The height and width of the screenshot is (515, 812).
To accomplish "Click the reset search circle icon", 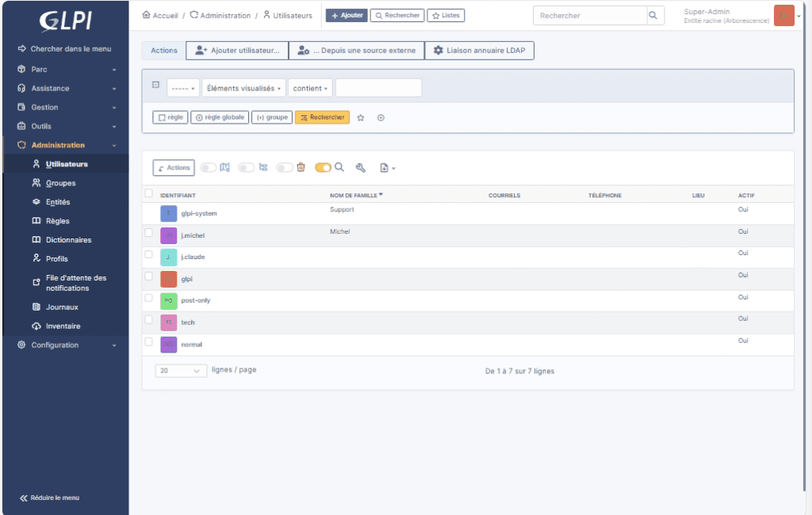I will [381, 117].
